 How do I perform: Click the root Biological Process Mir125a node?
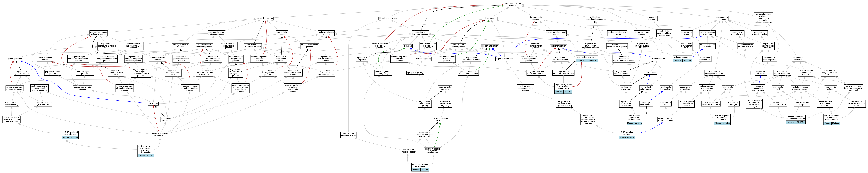click(513, 4)
